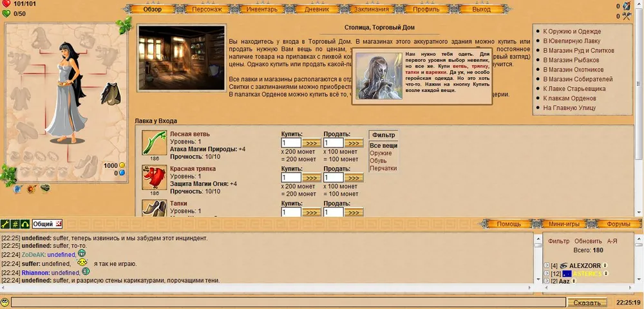Click the info icon next to ALEXZORR
Viewport: 644px width, 309px height.
click(605, 265)
